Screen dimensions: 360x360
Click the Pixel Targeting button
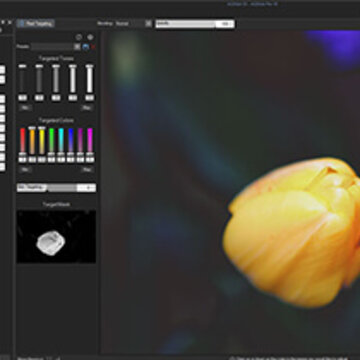coord(36,24)
